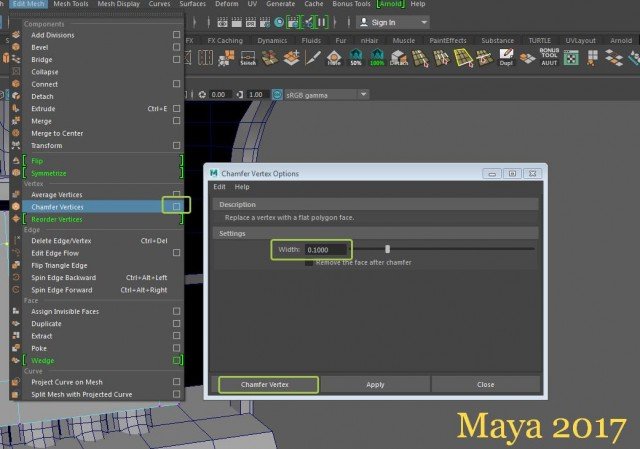Click the Dupl shelf icon
The image size is (640, 449).
506,58
